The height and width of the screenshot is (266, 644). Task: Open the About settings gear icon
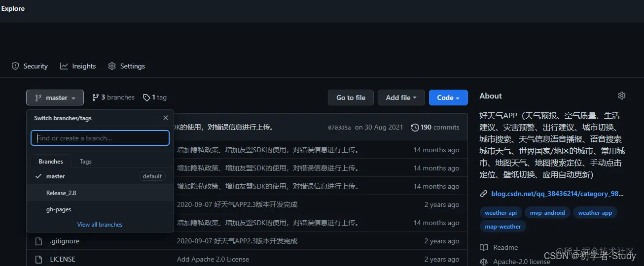622,96
